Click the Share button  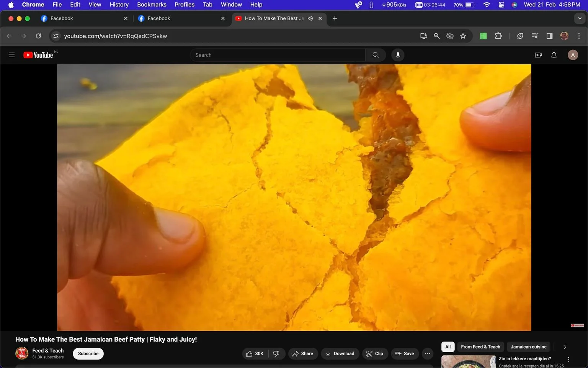[x=302, y=353]
